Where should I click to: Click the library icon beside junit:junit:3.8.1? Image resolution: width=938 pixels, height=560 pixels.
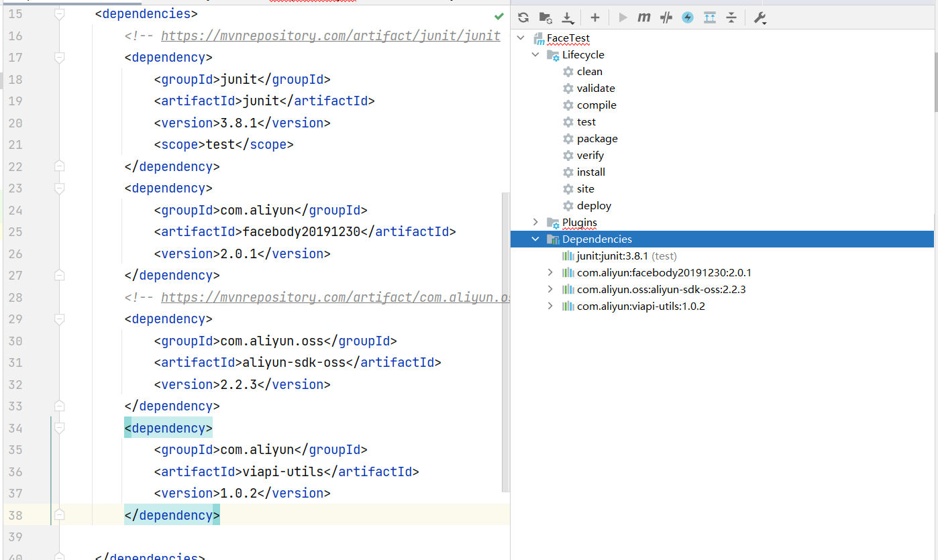[x=568, y=256]
